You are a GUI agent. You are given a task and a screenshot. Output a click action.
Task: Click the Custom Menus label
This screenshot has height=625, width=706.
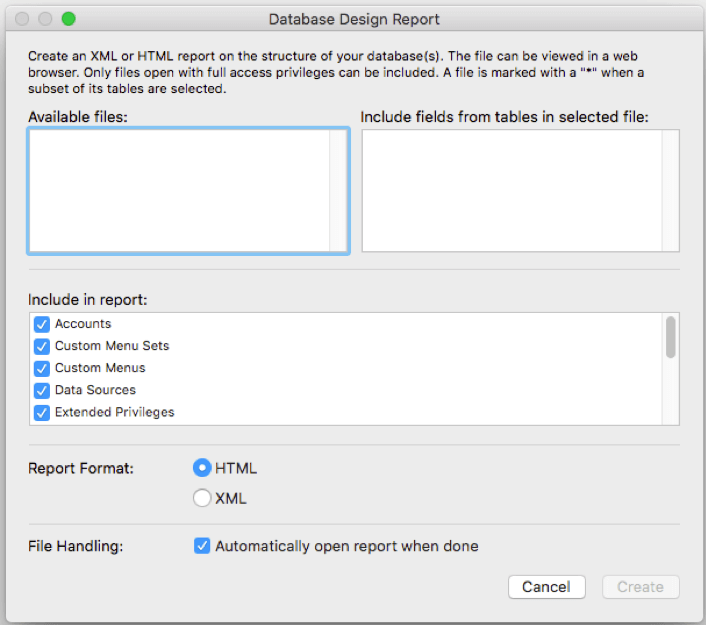(x=100, y=368)
